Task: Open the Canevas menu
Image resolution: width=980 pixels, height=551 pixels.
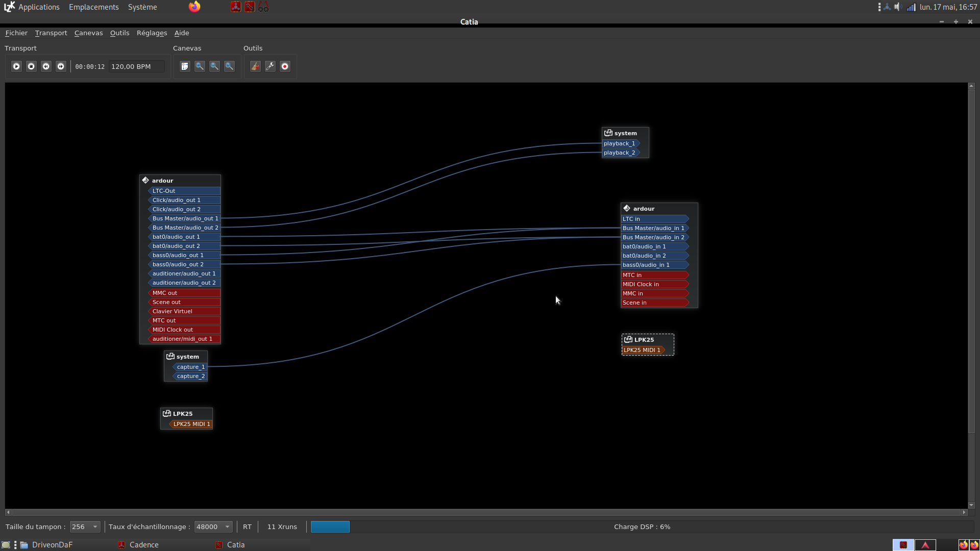Action: pos(88,33)
